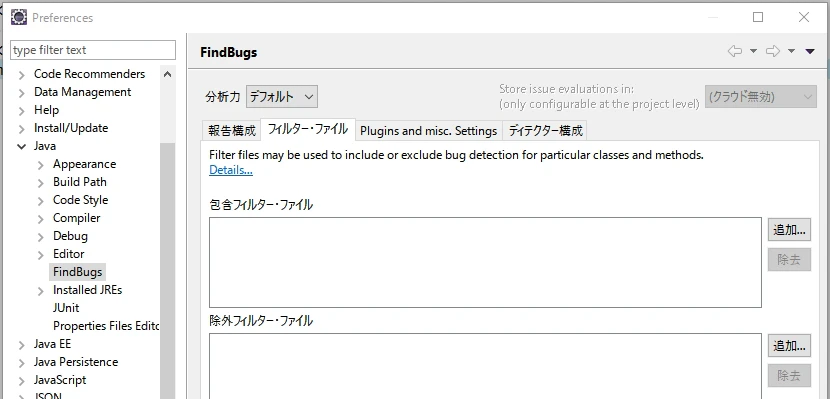The image size is (830, 399).
Task: Switch to the ディテクター構成 tab
Action: pos(545,131)
